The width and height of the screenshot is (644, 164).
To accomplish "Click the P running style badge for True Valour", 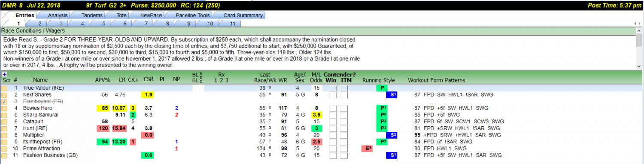I will tap(381, 88).
